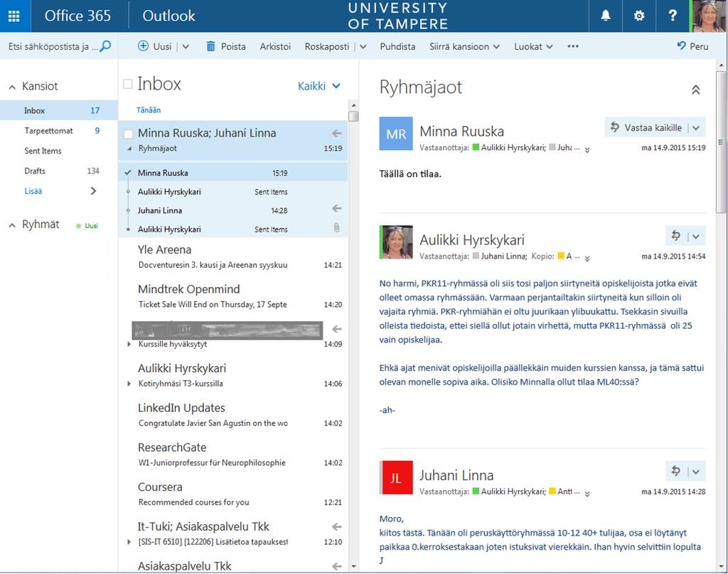The height and width of the screenshot is (574, 728).
Task: Click the Vastaa kaikille button
Action: (x=646, y=128)
